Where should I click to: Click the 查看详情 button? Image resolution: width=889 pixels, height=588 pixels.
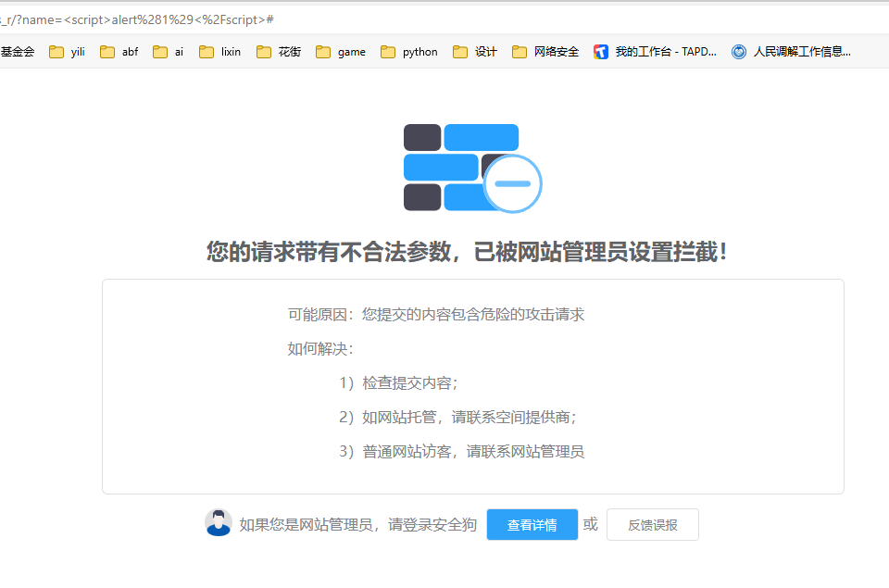coord(532,524)
